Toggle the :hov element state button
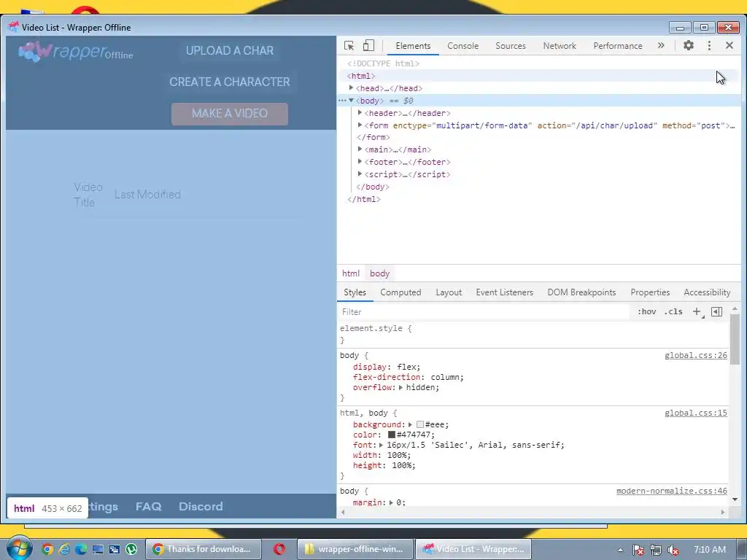The height and width of the screenshot is (560, 747). click(646, 312)
